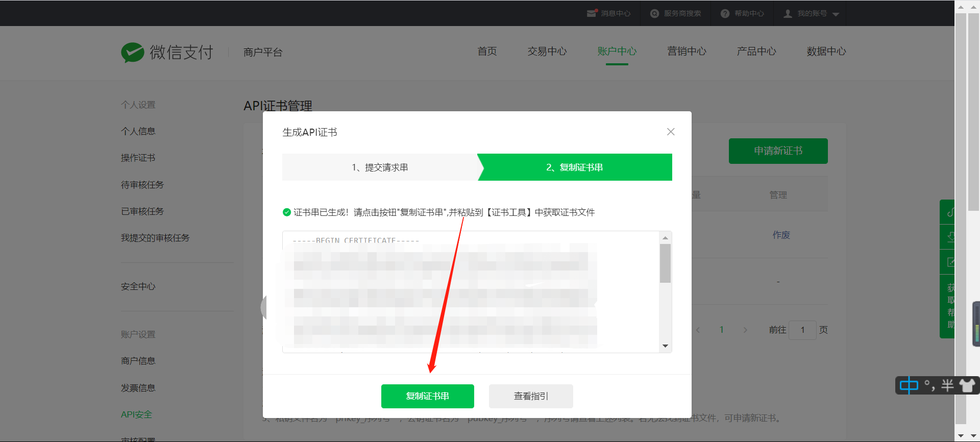Open 我提交的审核任务 in the sidebar
This screenshot has height=442, width=980.
pos(155,238)
